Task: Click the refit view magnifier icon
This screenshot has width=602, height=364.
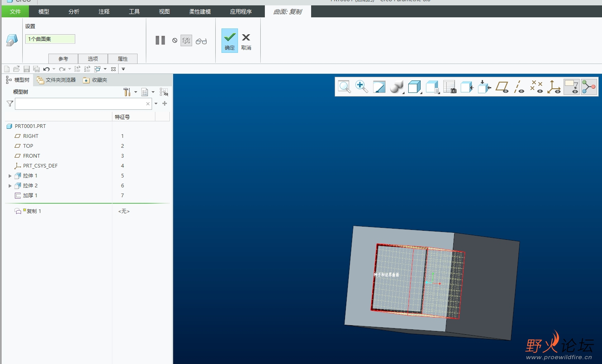Action: [344, 87]
